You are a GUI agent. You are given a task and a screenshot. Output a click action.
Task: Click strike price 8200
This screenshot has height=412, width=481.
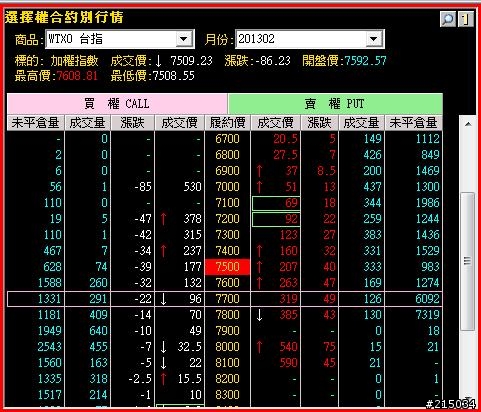coord(227,379)
